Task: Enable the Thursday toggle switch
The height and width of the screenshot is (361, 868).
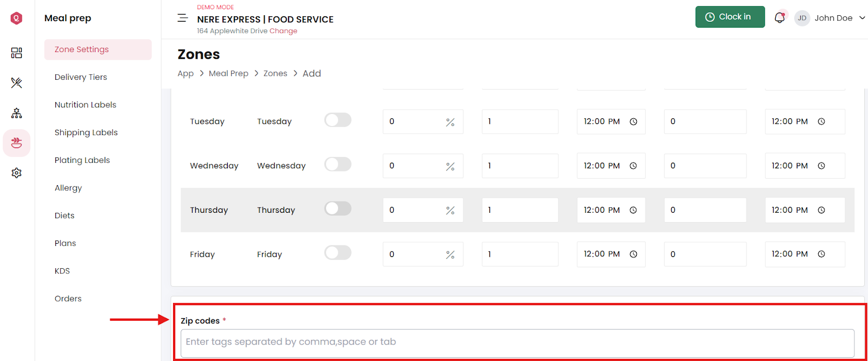Action: pos(338,208)
